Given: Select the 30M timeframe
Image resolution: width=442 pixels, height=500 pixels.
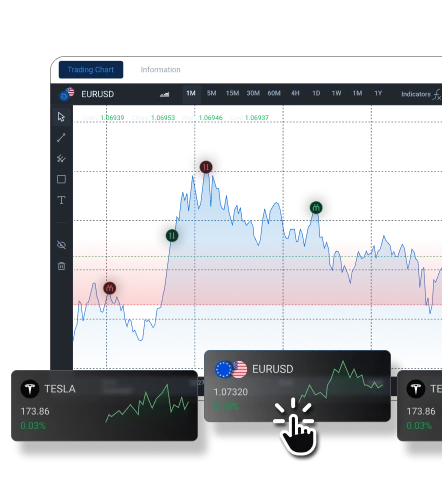Looking at the screenshot, I should pyautogui.click(x=253, y=93).
